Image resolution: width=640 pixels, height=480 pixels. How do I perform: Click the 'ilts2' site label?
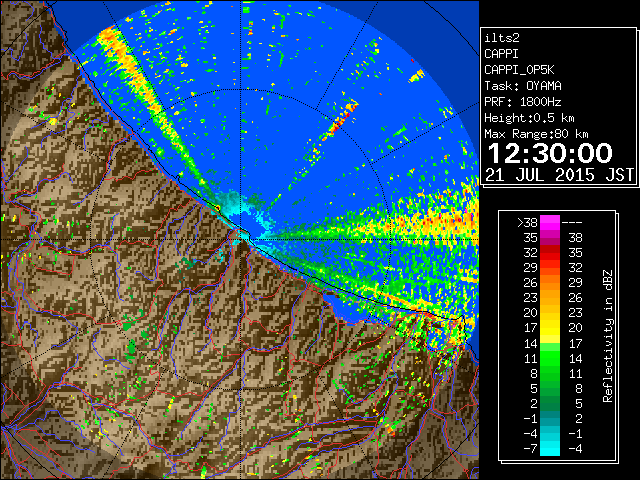(x=502, y=38)
